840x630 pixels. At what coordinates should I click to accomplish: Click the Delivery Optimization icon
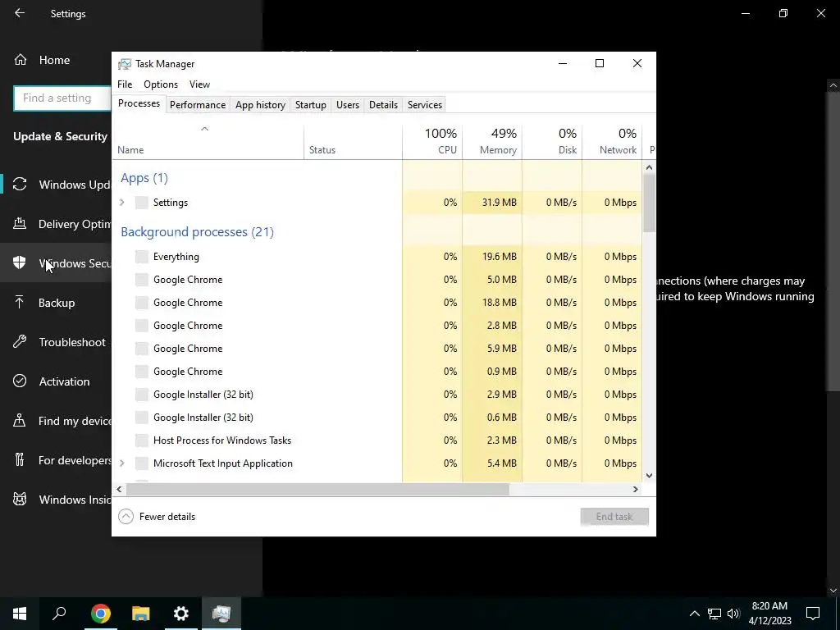pyautogui.click(x=20, y=223)
